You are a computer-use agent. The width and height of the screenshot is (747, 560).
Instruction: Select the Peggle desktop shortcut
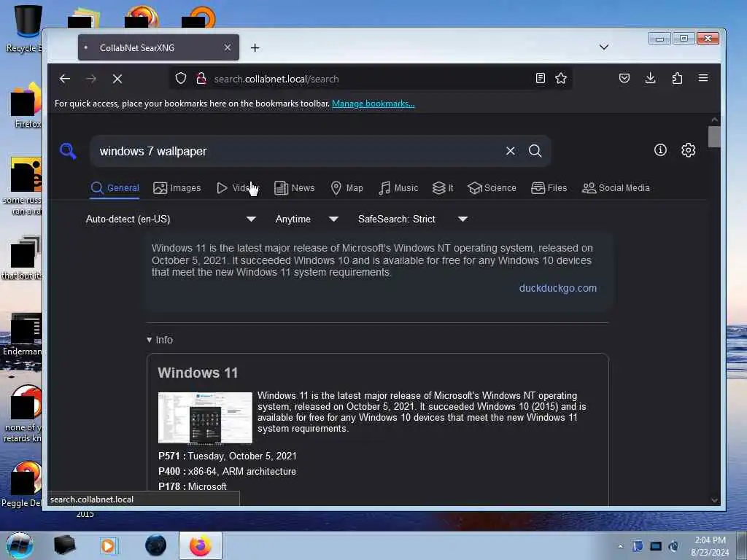pos(23,485)
